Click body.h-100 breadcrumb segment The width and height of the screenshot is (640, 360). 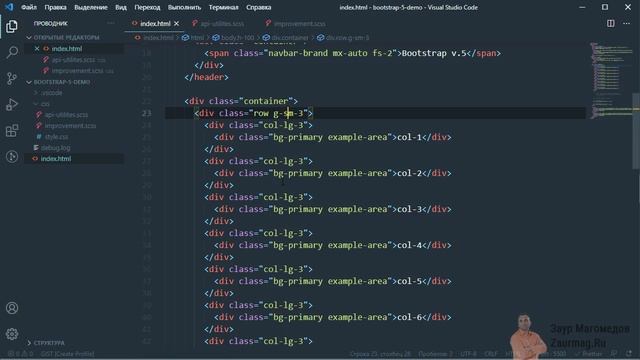click(233, 38)
